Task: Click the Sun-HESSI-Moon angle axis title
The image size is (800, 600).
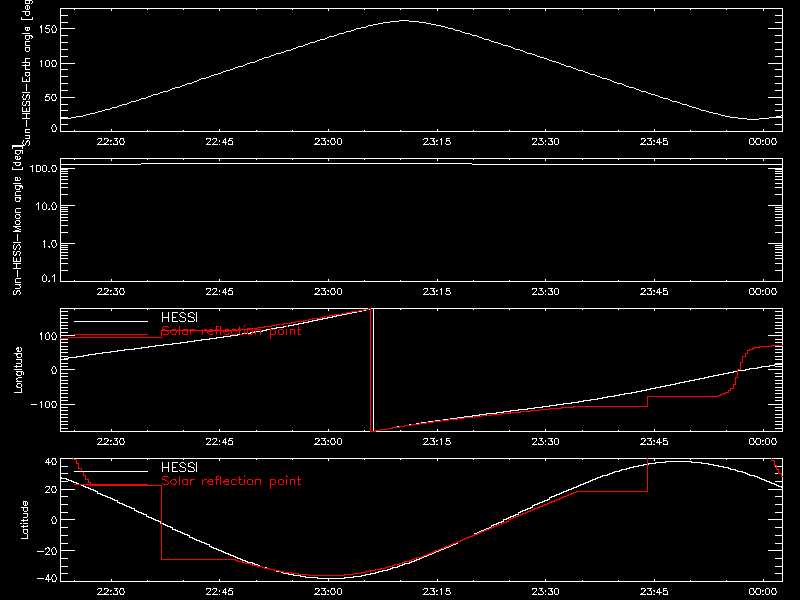Action: 17,220
